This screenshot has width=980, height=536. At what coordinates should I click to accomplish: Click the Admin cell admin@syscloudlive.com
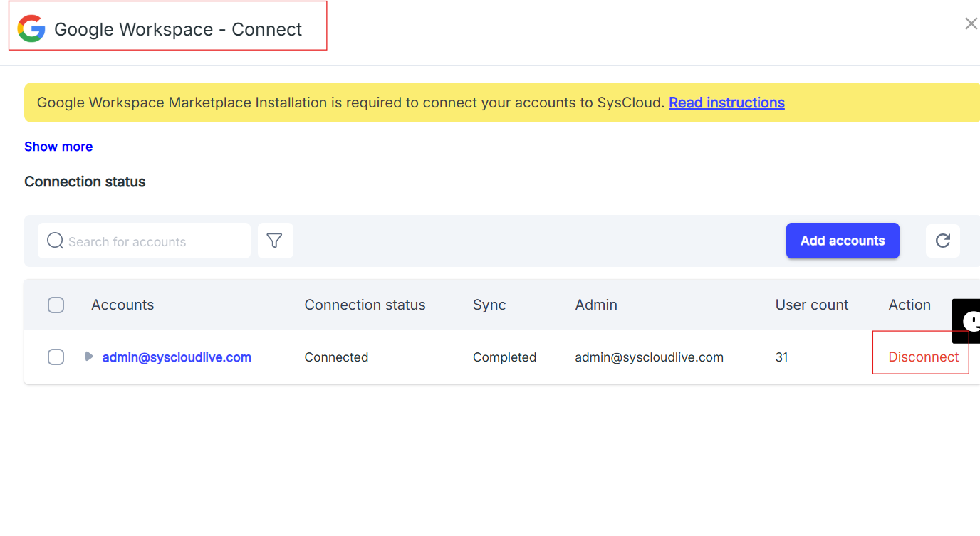click(650, 357)
